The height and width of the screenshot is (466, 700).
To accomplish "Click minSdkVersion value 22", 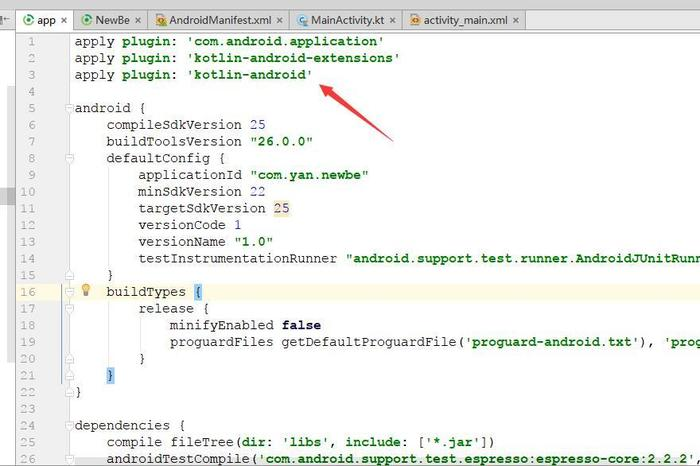I will point(257,191).
